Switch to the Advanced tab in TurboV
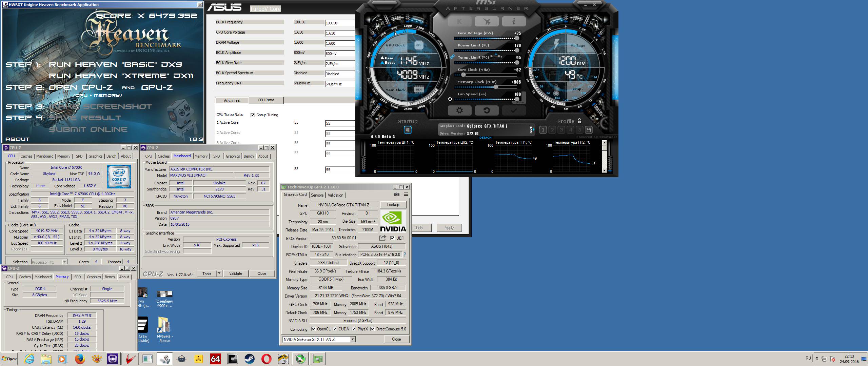Image resolution: width=868 pixels, height=366 pixels. (x=232, y=101)
